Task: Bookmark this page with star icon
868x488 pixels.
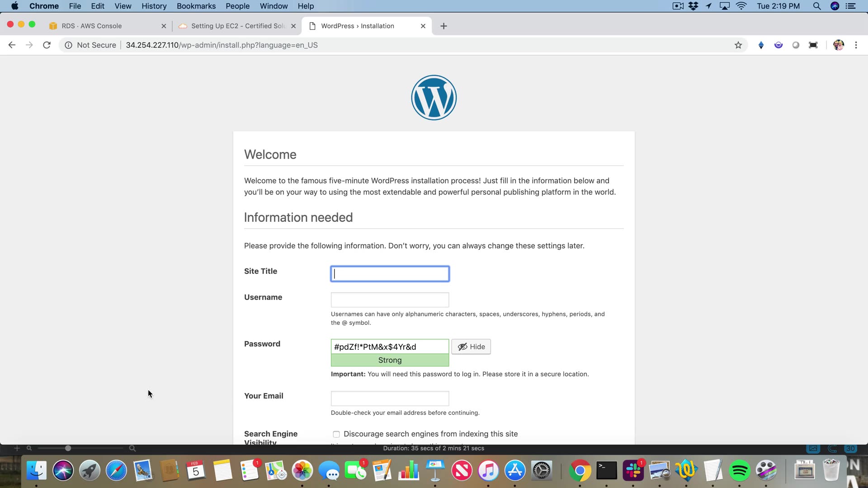Action: [738, 45]
